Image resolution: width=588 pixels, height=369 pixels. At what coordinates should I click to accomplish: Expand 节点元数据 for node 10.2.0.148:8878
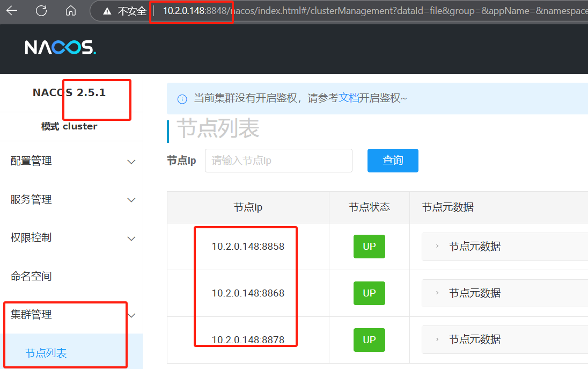pyautogui.click(x=437, y=339)
